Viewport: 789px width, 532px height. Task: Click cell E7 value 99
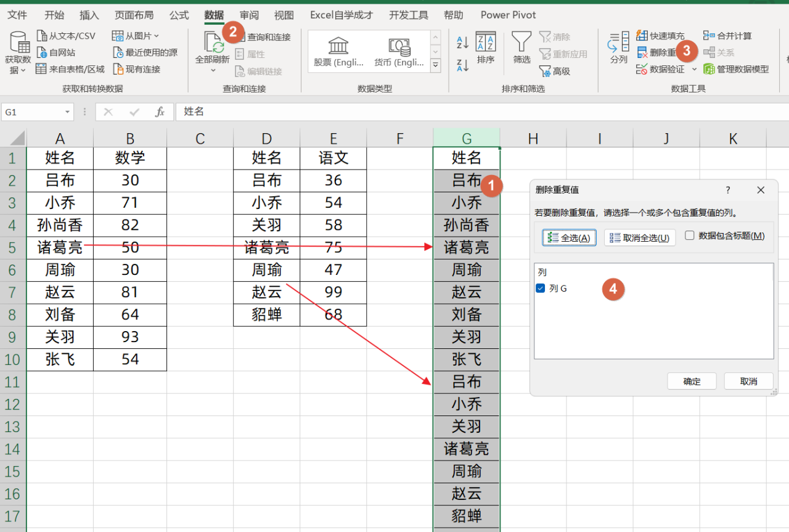click(333, 292)
